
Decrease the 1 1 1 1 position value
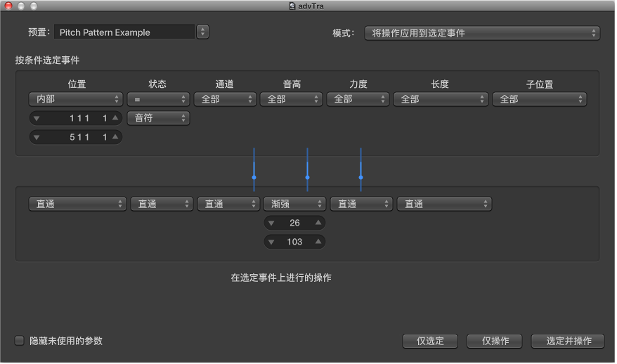pos(37,118)
